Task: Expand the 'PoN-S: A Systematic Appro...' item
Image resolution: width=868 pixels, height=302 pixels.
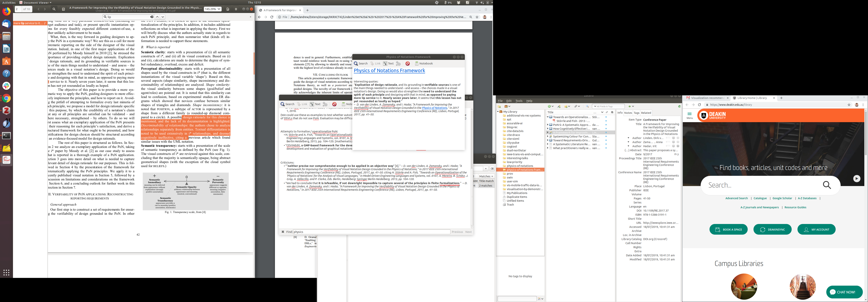Action: coord(548,125)
